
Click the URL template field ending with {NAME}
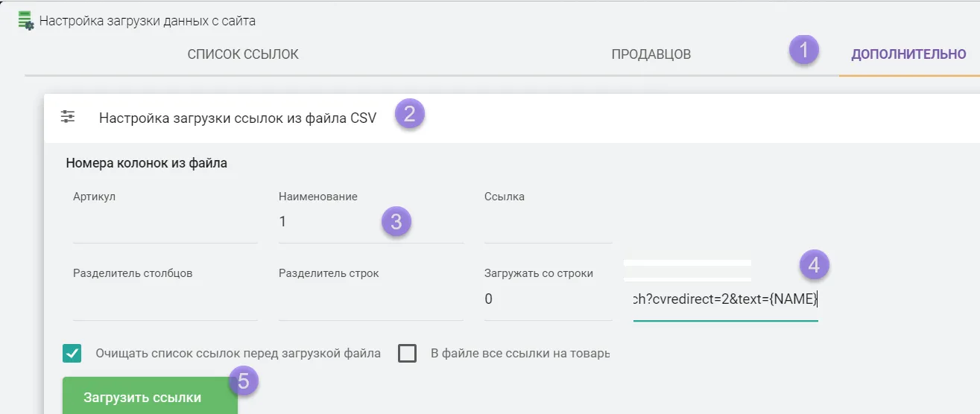click(726, 299)
